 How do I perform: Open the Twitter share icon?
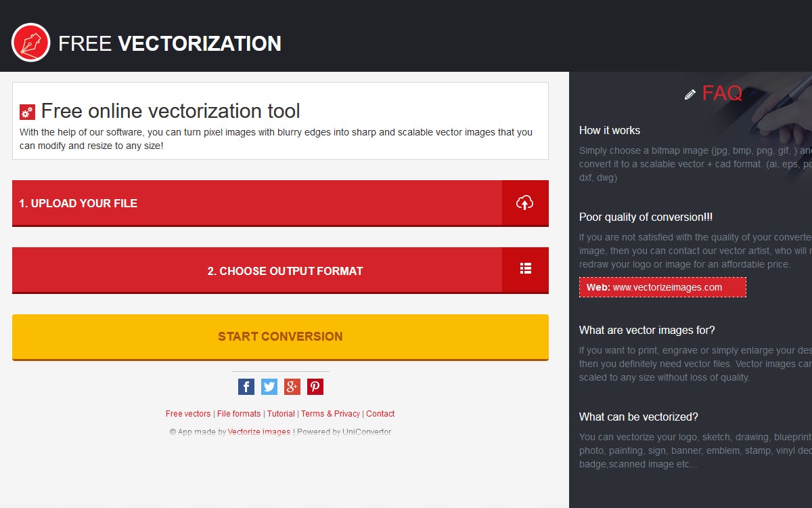click(x=269, y=387)
